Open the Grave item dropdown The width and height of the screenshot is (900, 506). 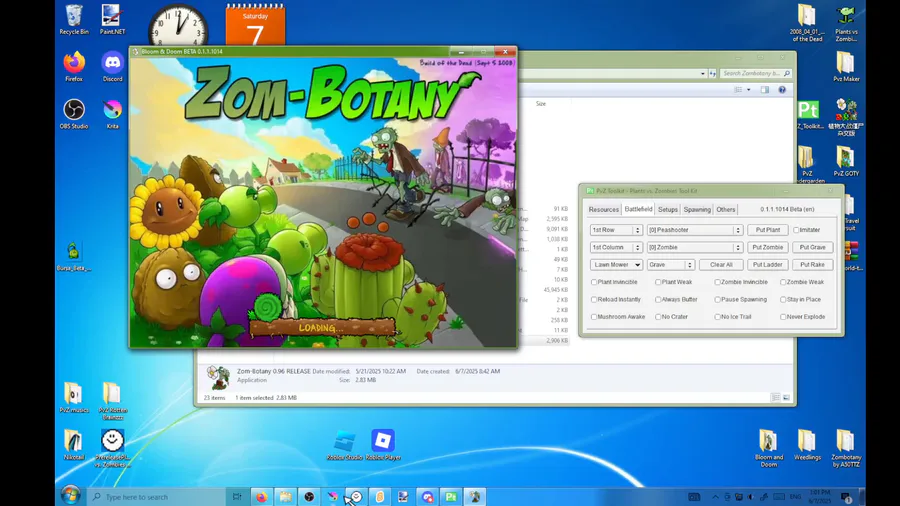pos(671,264)
